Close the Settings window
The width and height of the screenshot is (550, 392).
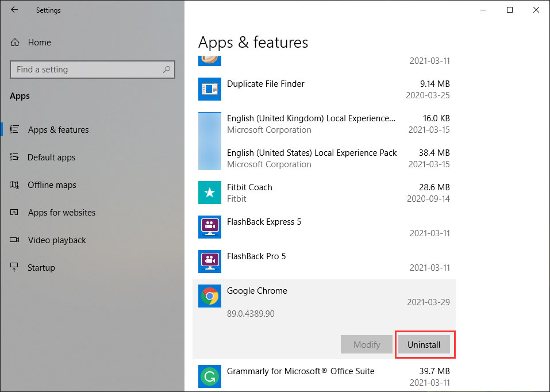[536, 10]
